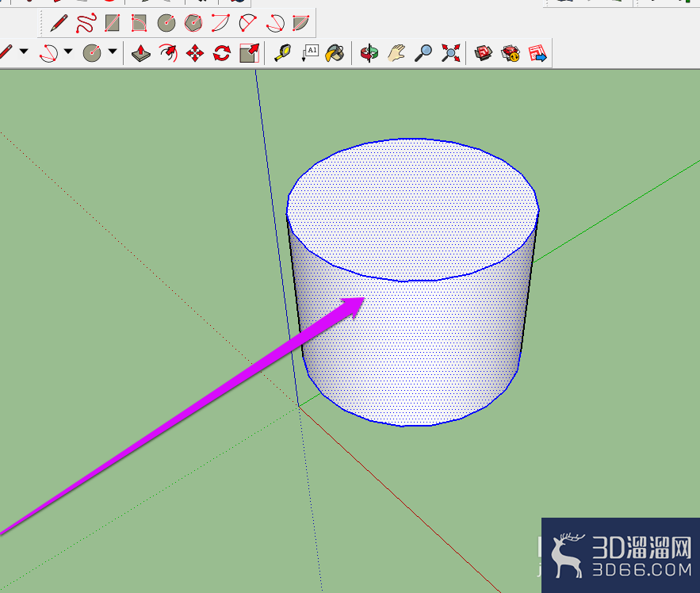The image size is (700, 593).
Task: Choose the Rotate tool
Action: (222, 53)
